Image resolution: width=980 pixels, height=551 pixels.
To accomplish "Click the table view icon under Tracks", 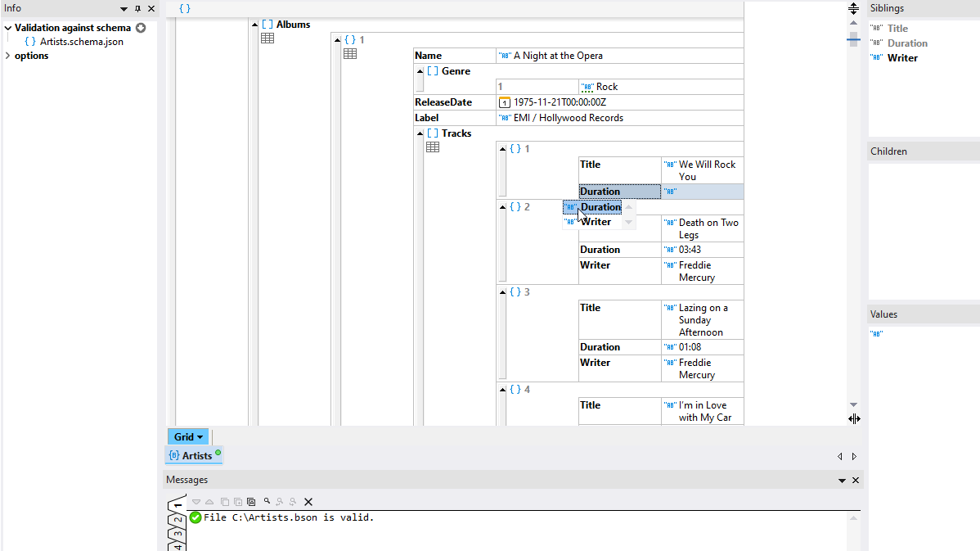I will pos(433,147).
